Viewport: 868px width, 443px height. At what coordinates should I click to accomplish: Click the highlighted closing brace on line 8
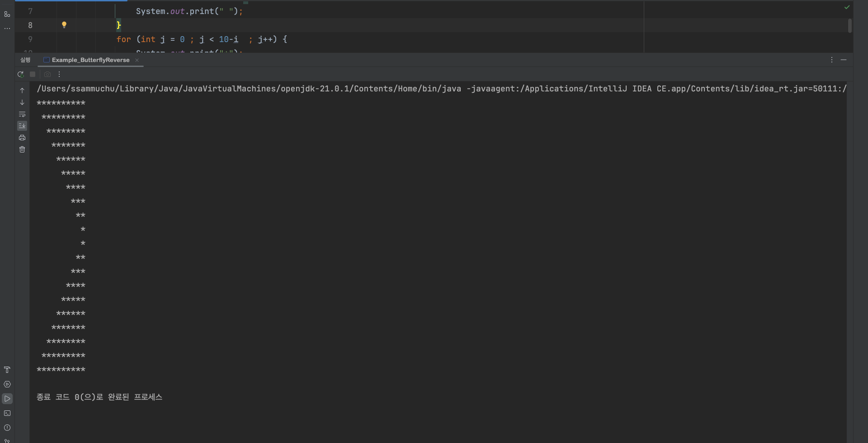coord(118,25)
